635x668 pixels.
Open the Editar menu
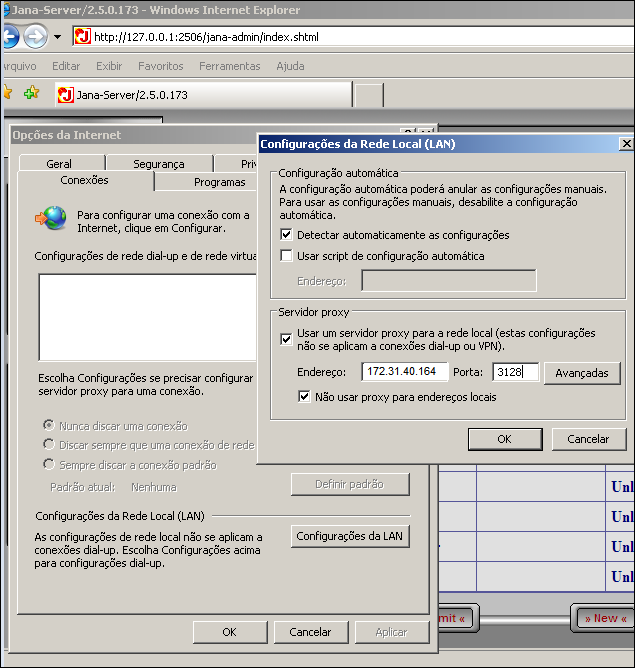[x=66, y=66]
